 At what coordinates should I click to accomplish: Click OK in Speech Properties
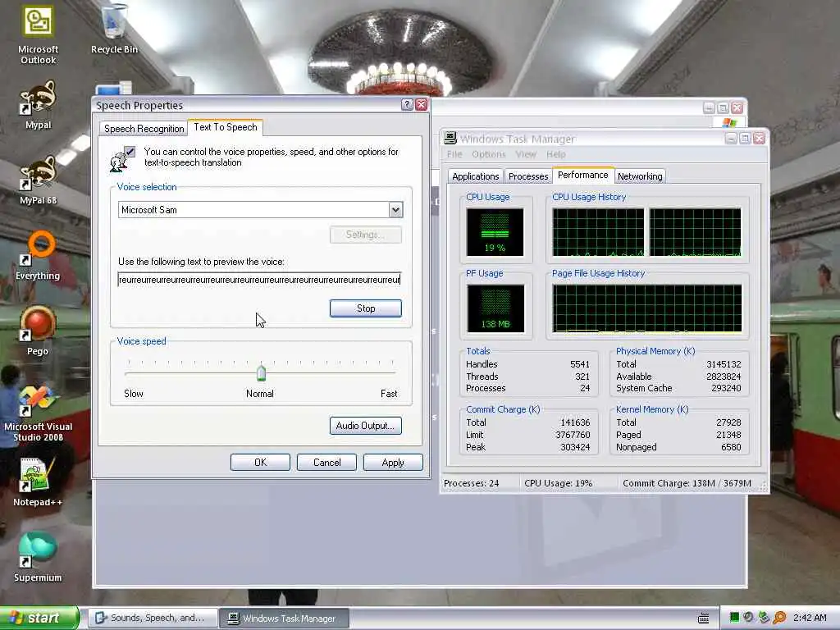pyautogui.click(x=260, y=463)
